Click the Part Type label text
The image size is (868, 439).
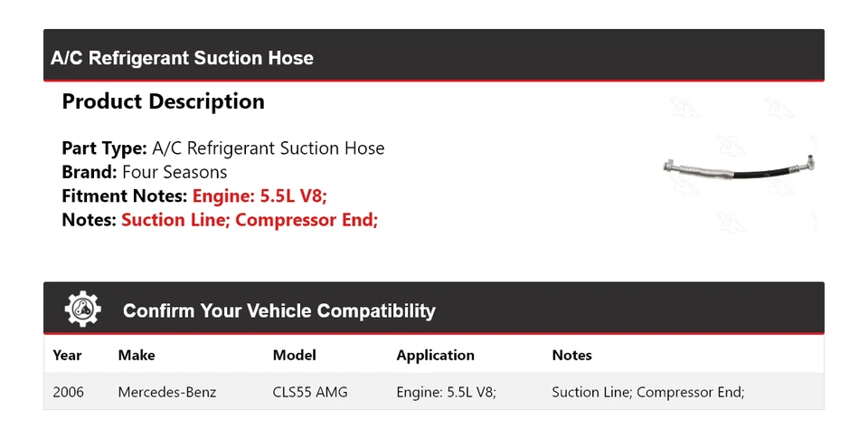point(104,148)
